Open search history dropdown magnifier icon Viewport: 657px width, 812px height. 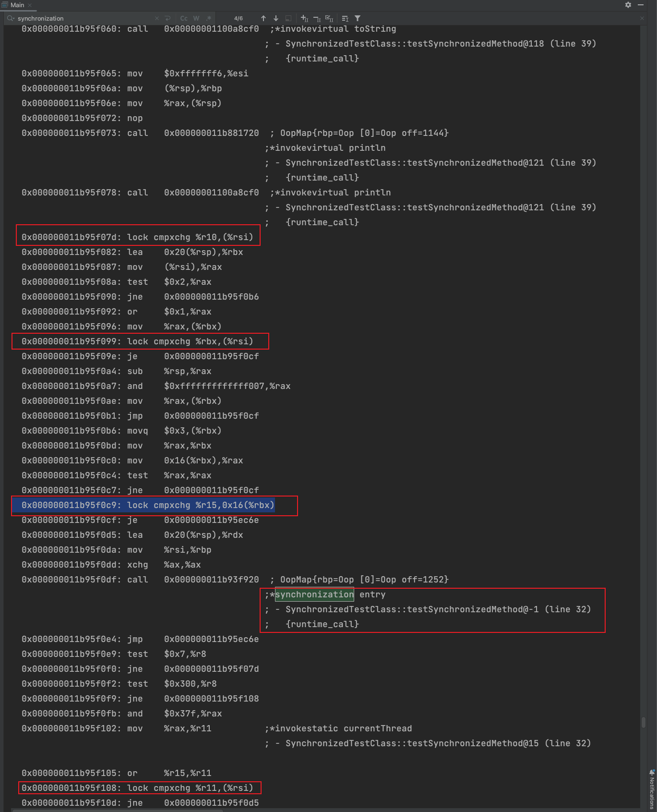11,18
